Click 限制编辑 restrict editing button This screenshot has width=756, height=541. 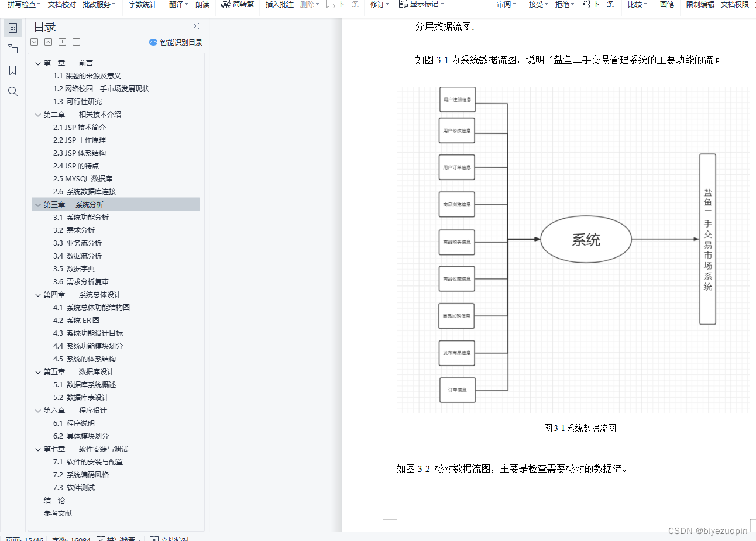[x=700, y=4]
